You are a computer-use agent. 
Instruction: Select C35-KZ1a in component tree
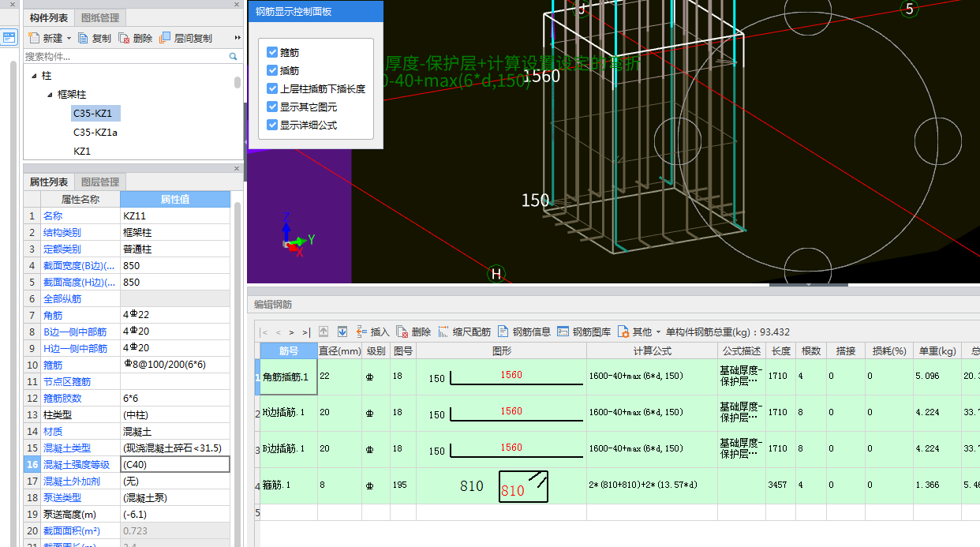[x=95, y=132]
